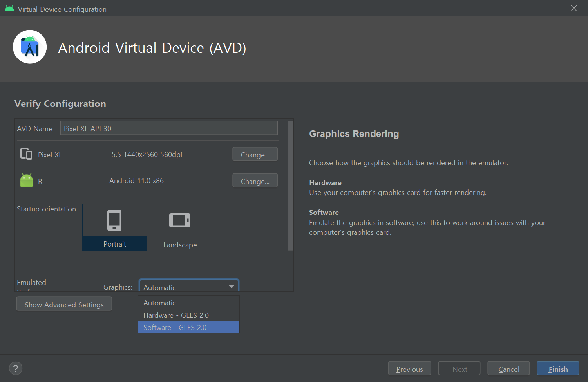This screenshot has width=588, height=382.
Task: Click the Pixel XL device icon
Action: pos(26,154)
